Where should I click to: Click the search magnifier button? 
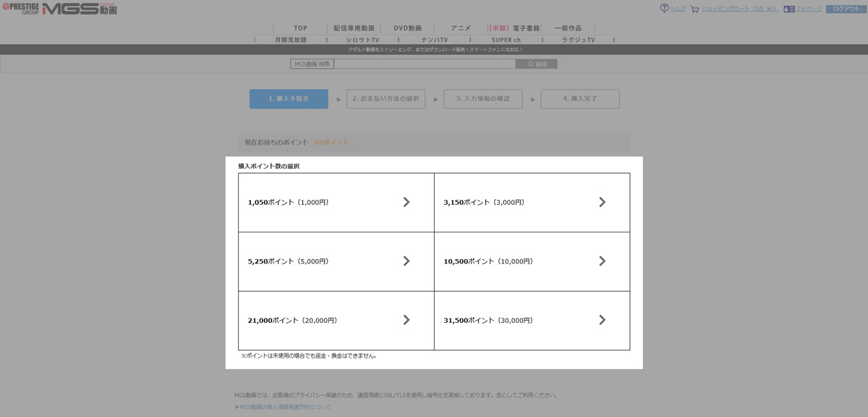536,64
